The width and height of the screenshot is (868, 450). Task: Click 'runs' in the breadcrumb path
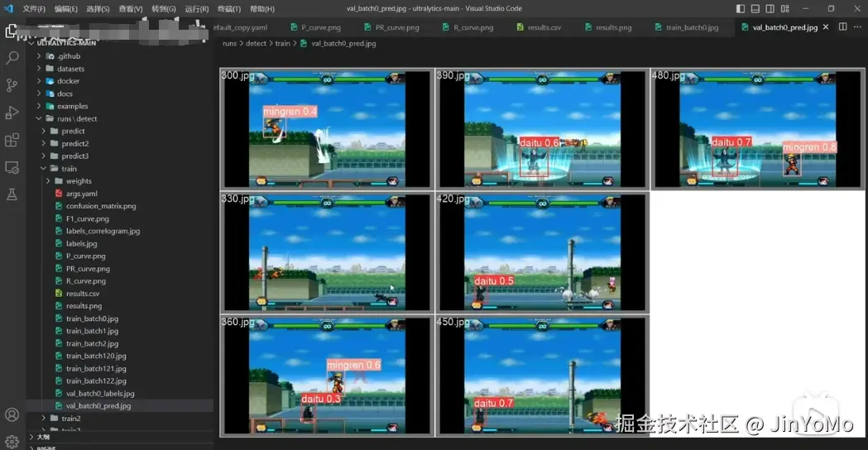[x=229, y=43]
